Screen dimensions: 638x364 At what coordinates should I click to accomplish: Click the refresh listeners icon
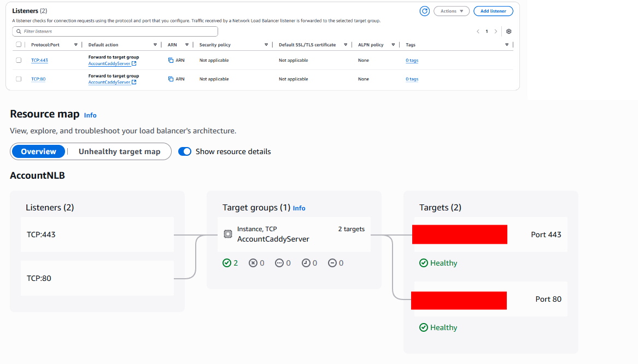click(424, 11)
